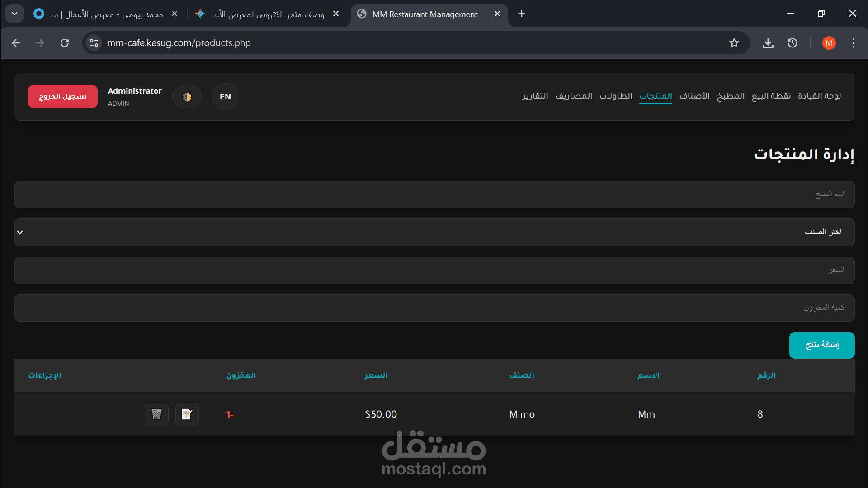The image size is (868, 488).
Task: Delete the Mm product with trash icon
Action: tap(156, 414)
